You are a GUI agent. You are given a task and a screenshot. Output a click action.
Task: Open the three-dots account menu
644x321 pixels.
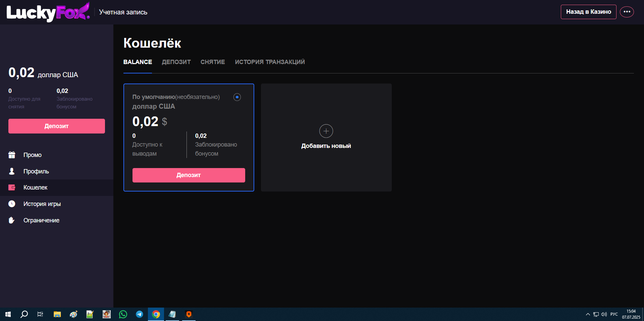(x=627, y=12)
